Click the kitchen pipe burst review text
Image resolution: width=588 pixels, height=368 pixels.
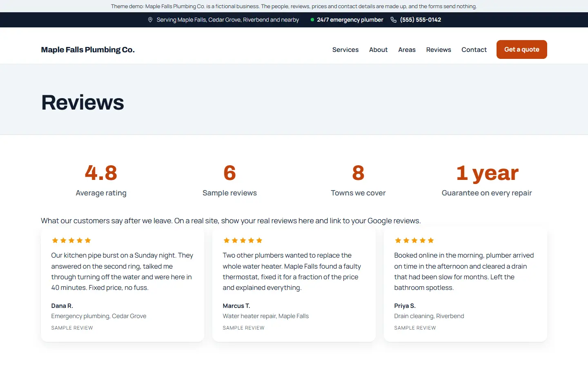point(122,272)
